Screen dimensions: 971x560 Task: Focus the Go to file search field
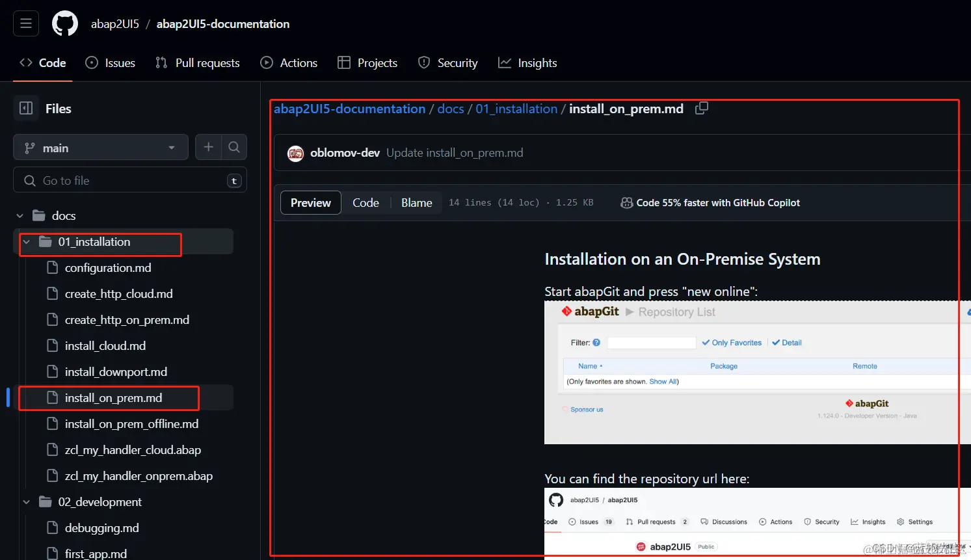point(130,180)
